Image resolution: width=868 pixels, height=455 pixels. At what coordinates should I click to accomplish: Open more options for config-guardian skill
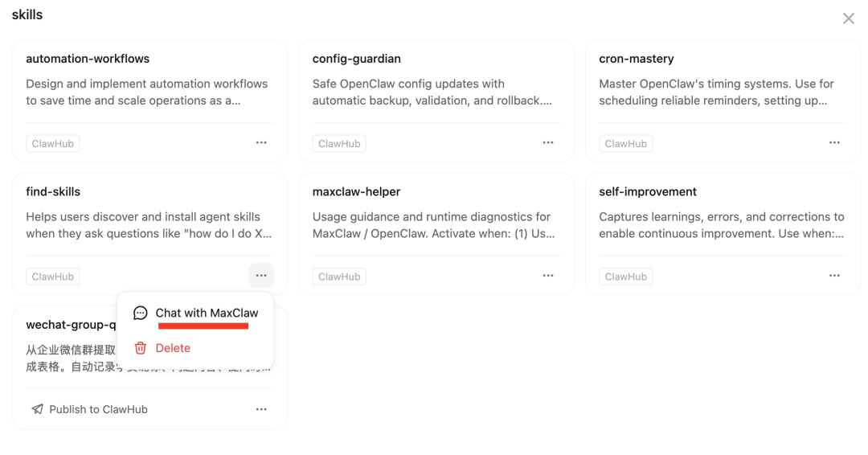(x=548, y=143)
